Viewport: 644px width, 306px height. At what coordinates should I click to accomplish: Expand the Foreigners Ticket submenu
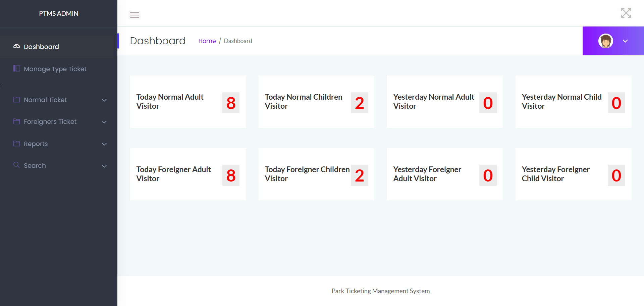click(104, 122)
